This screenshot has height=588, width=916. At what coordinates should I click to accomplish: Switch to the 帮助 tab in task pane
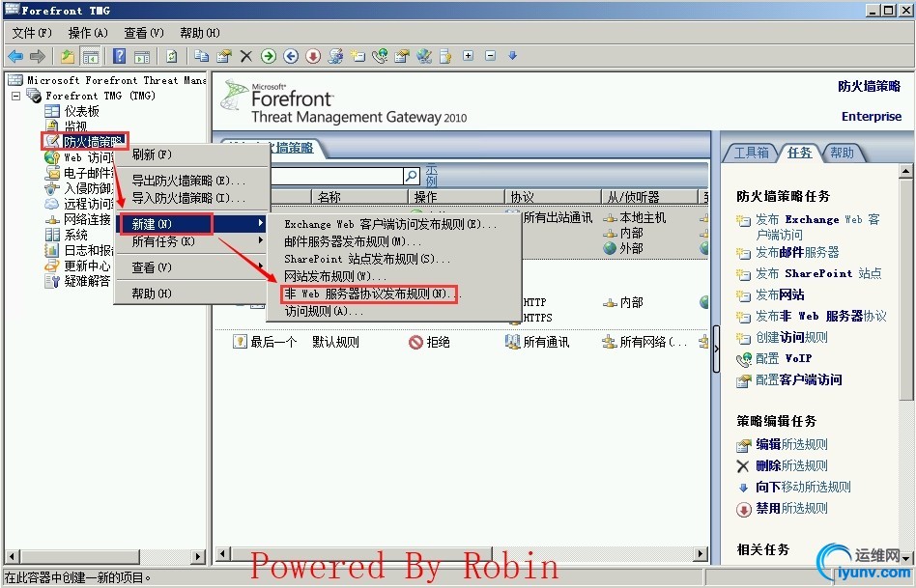click(842, 153)
